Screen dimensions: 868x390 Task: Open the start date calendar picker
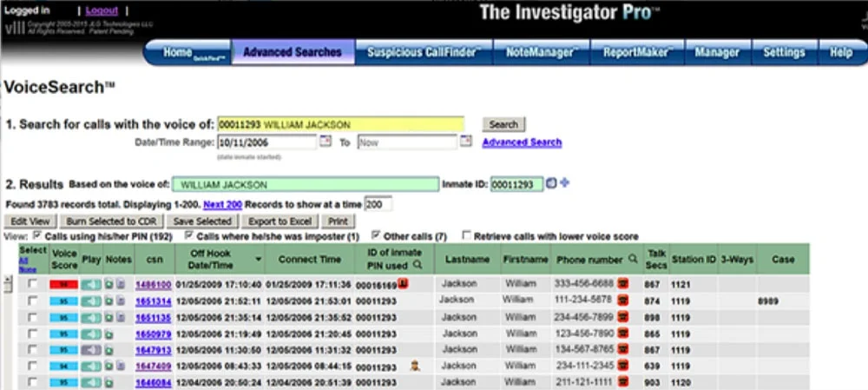coord(326,142)
